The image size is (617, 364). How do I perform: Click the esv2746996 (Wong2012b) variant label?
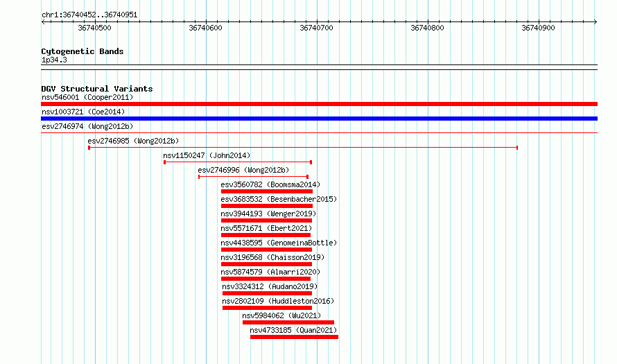pyautogui.click(x=243, y=170)
